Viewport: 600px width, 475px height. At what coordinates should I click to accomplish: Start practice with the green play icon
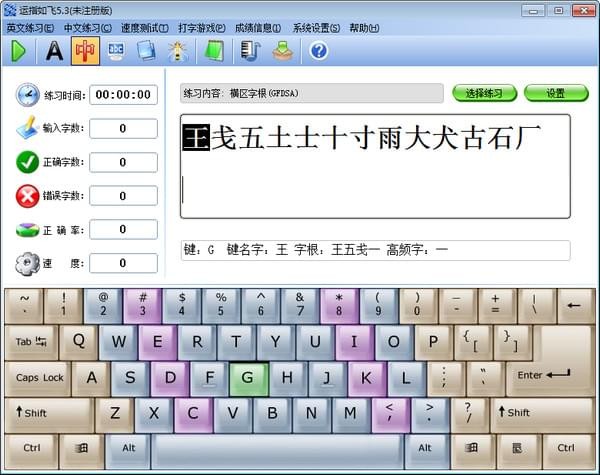coord(18,51)
